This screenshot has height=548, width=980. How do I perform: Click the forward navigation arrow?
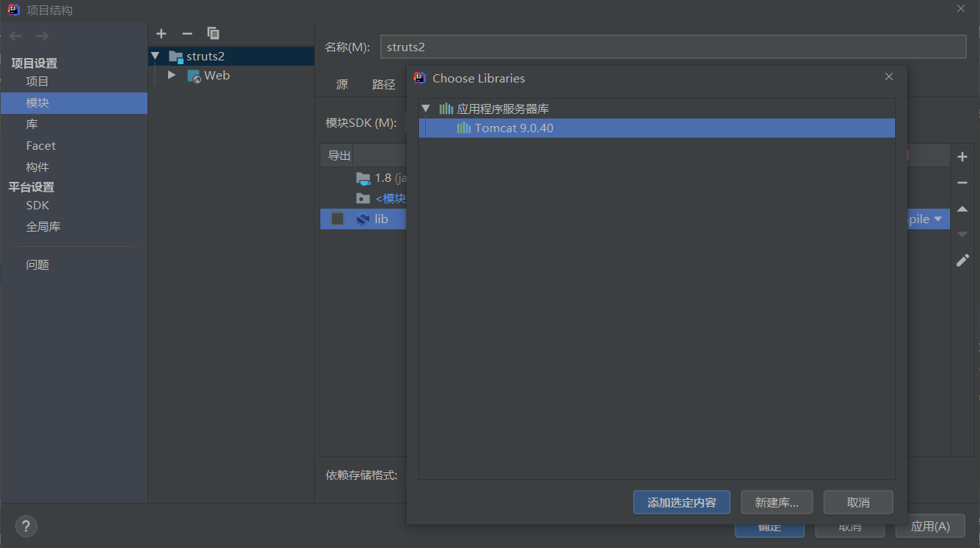point(42,36)
